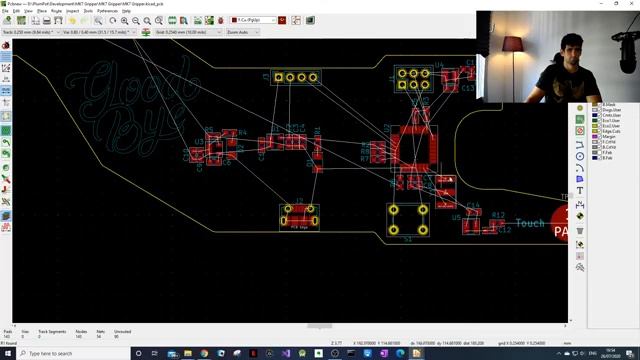This screenshot has width=640, height=360.
Task: Click the Zoom to Fit icon
Action: (147, 20)
